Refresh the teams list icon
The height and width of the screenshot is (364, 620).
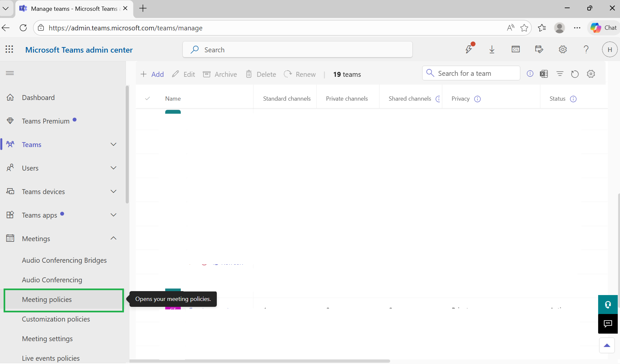click(x=575, y=74)
